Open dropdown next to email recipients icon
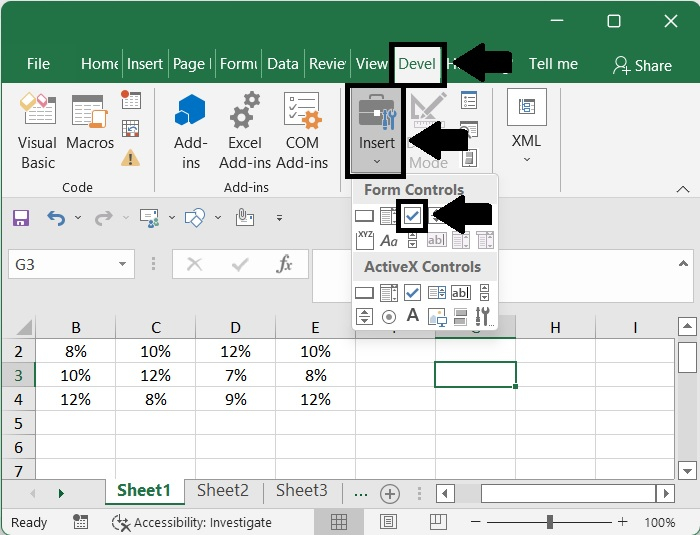This screenshot has width=700, height=535. coord(172,218)
